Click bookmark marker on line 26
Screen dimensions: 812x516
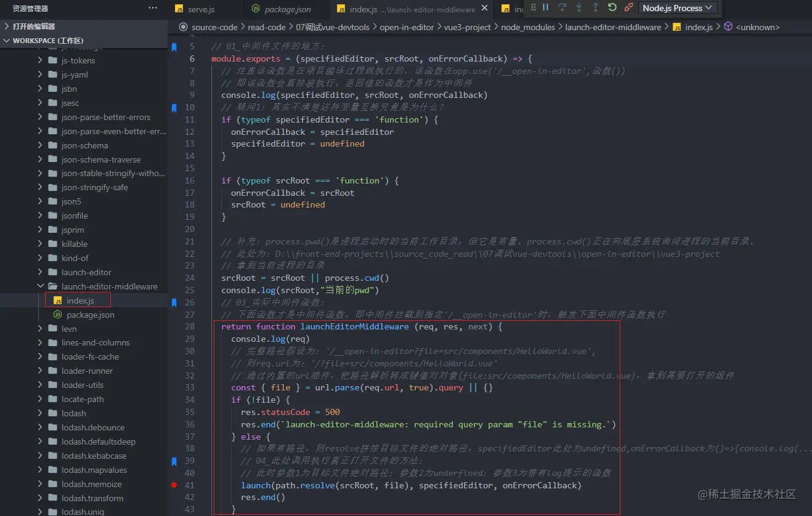tap(174, 302)
